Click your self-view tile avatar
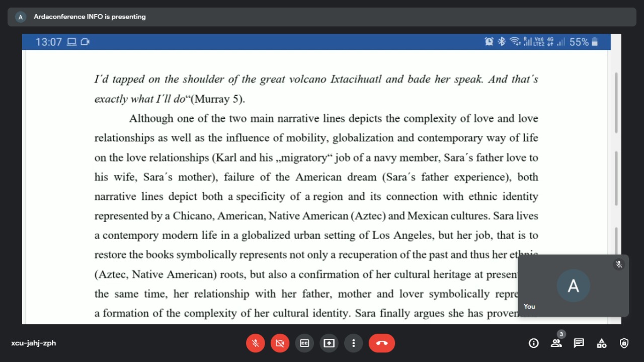The image size is (644, 362). (x=573, y=285)
